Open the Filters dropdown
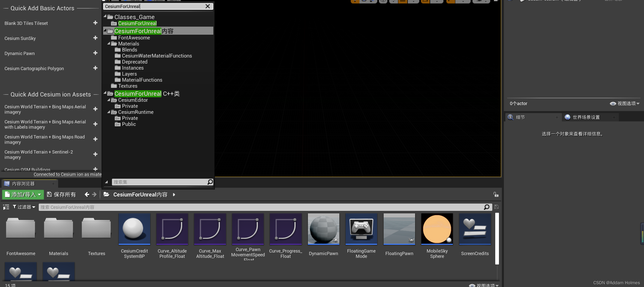644x287 pixels. [x=24, y=207]
